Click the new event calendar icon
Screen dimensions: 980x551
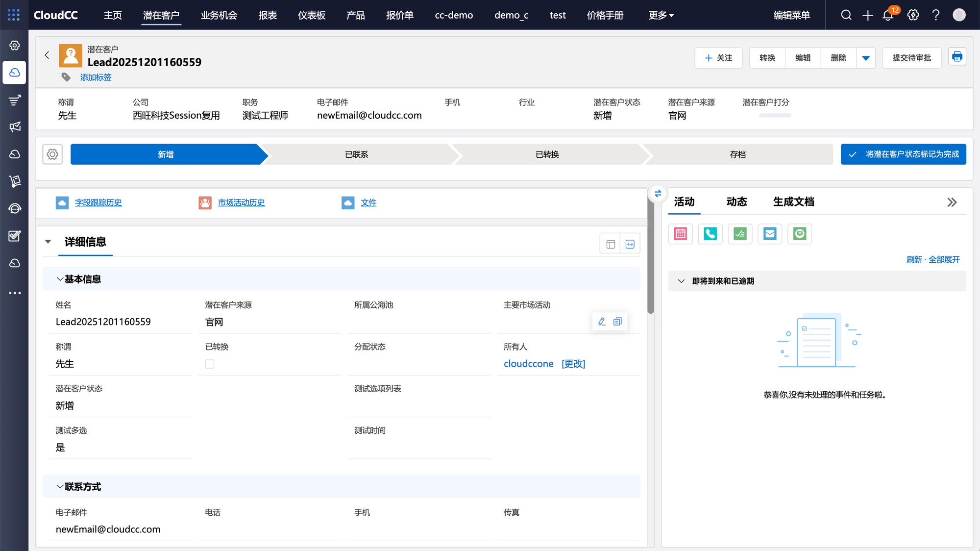click(x=681, y=234)
